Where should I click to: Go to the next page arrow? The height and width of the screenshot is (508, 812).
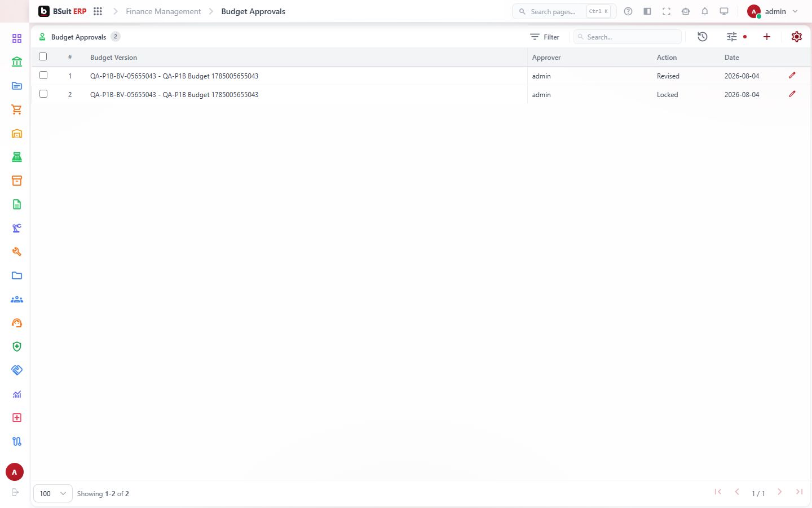779,492
